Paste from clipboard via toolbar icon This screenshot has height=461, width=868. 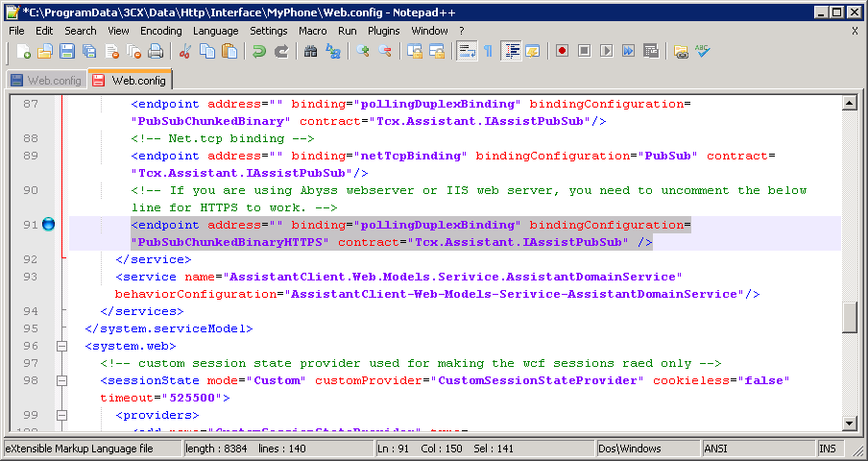click(229, 52)
